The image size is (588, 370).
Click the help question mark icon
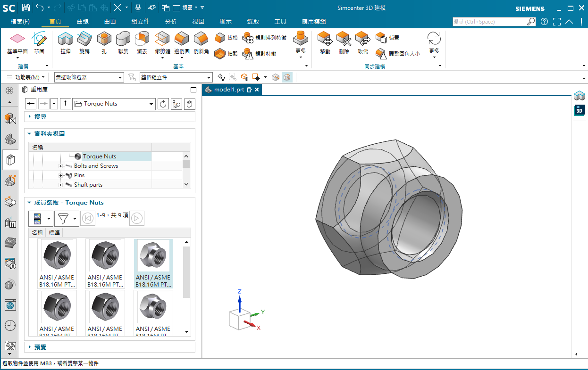pos(544,22)
